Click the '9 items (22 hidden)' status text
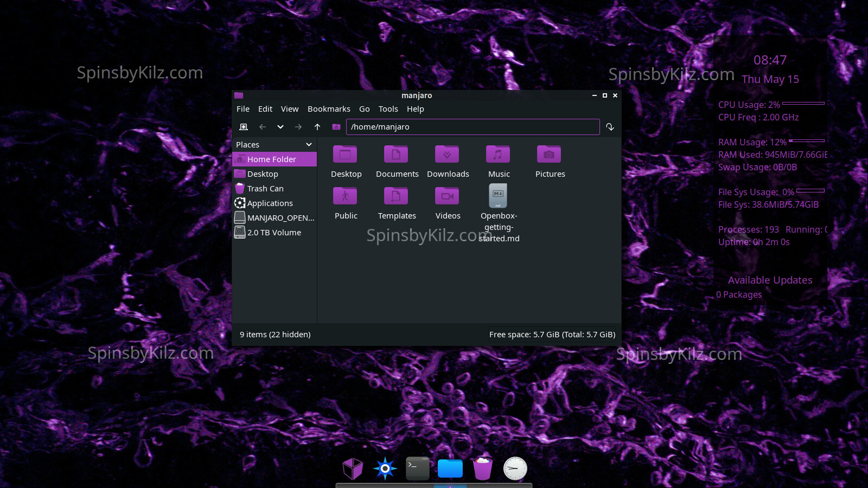 click(275, 335)
